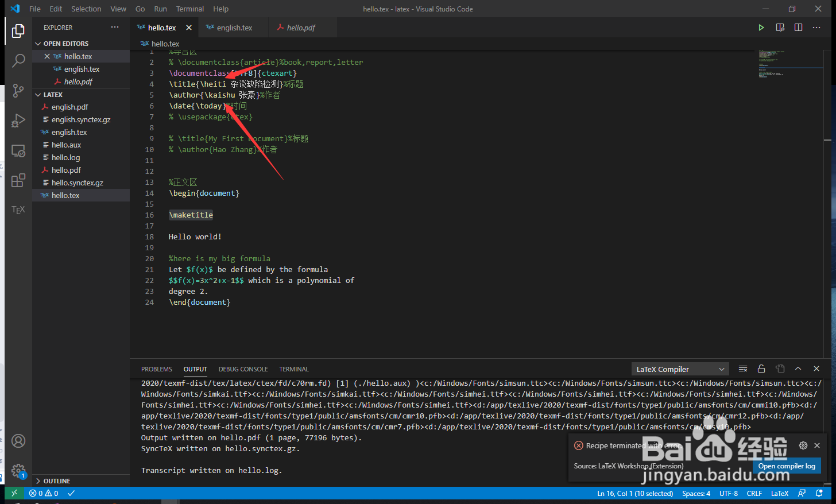
Task: Open the Run menu
Action: 161,9
